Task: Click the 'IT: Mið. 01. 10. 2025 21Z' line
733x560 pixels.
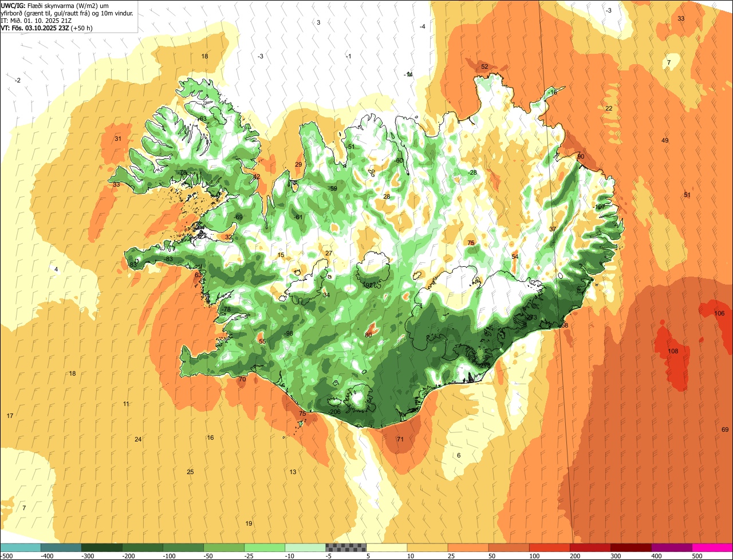Action: (x=36, y=20)
